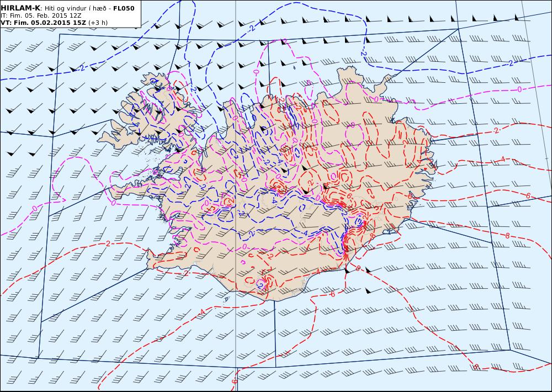This screenshot has width=552, height=392.
Task: Click the magenta 0 label over the northeastern sea
Action: [519, 89]
